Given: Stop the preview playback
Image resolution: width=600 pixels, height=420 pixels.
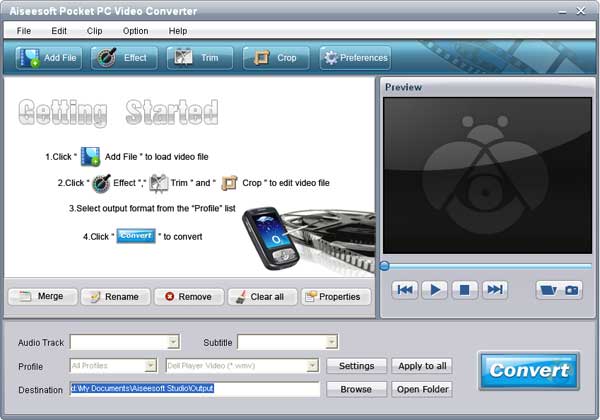Looking at the screenshot, I should 465,290.
